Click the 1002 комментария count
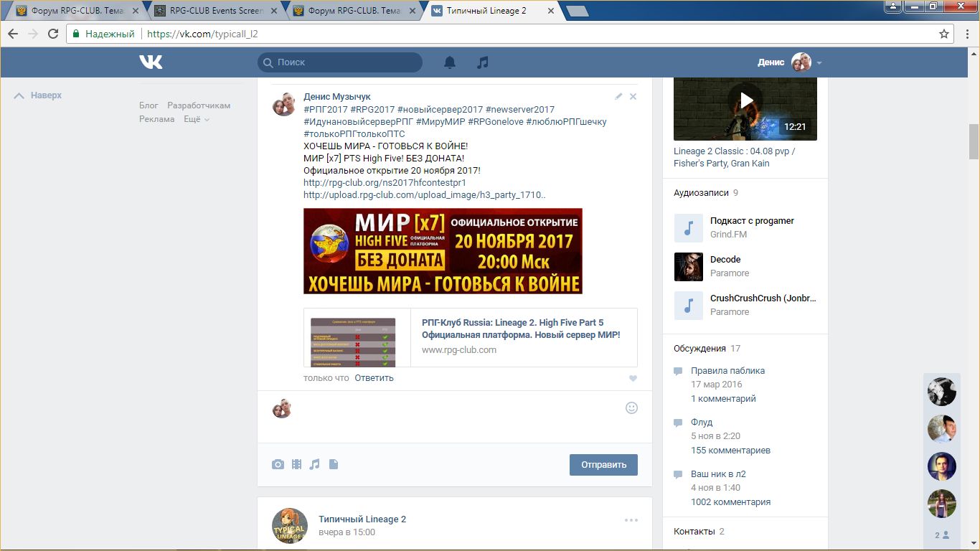Viewport: 980px width, 551px height. point(730,502)
